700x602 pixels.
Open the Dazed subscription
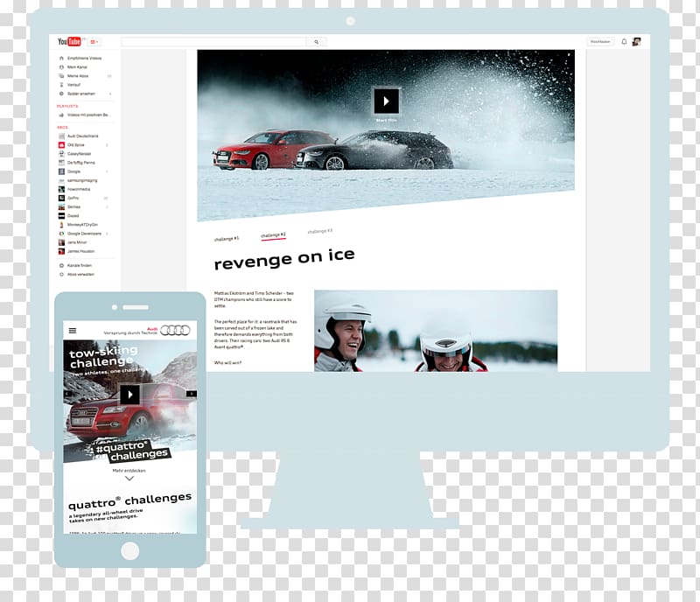pos(73,216)
